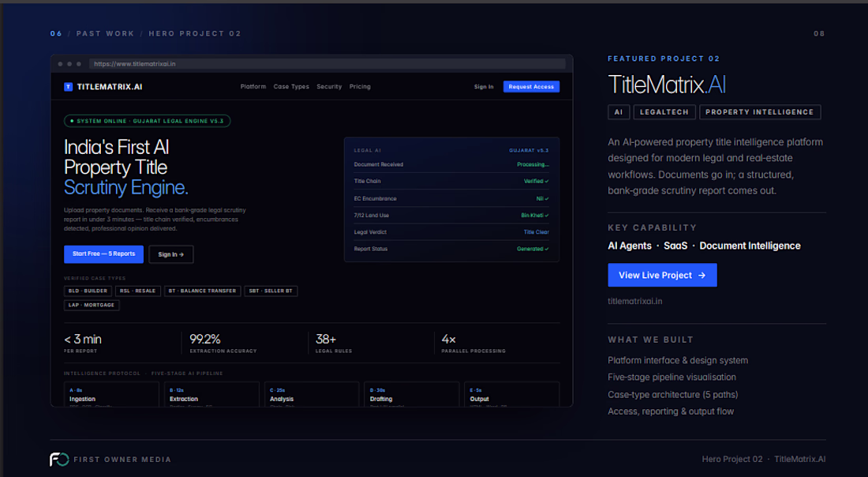Select the LAP · MORTGAGE tag
The image size is (868, 477).
[x=92, y=306]
